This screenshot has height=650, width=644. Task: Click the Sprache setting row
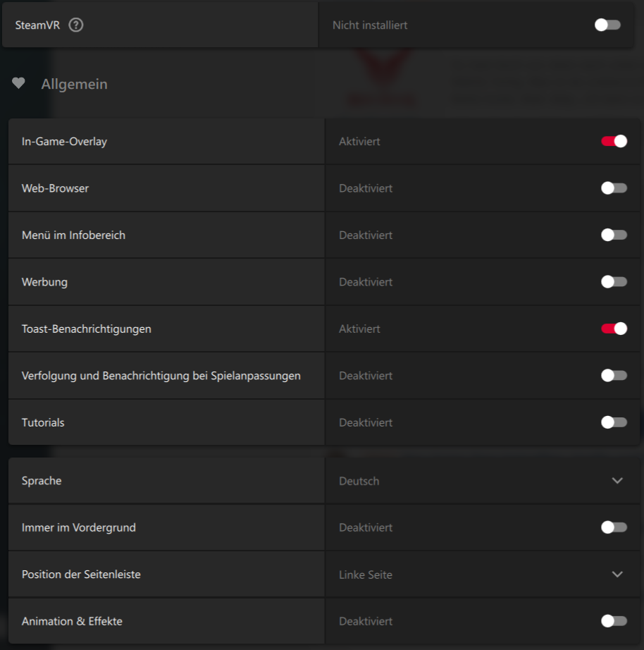click(x=41, y=480)
